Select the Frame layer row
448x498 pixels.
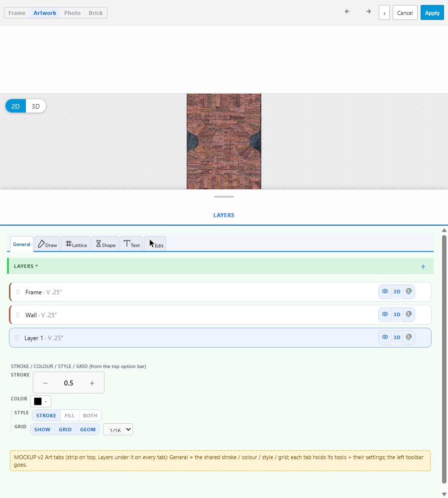220,292
